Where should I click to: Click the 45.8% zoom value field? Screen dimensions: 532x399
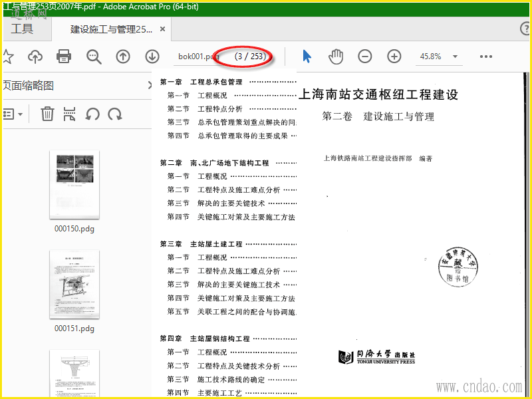coord(431,57)
